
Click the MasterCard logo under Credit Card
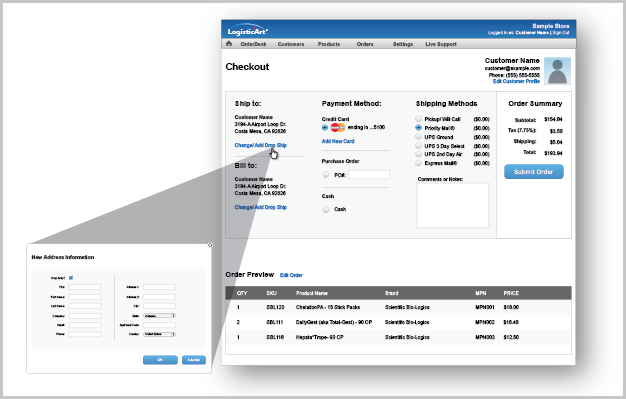[x=338, y=128]
